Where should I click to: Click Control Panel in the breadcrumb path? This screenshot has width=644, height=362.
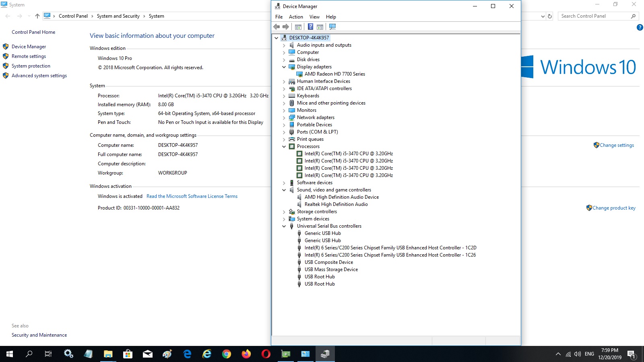(x=73, y=16)
